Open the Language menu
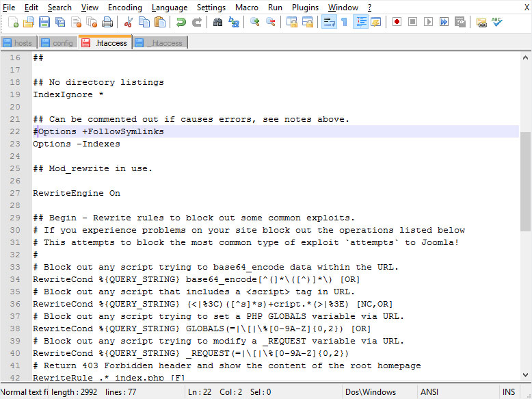The height and width of the screenshot is (399, 532). pyautogui.click(x=170, y=7)
